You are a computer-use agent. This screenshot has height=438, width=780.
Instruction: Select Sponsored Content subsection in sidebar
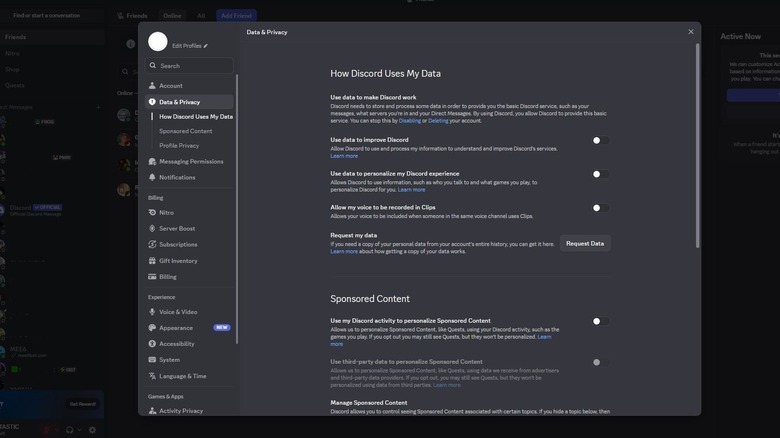[186, 131]
